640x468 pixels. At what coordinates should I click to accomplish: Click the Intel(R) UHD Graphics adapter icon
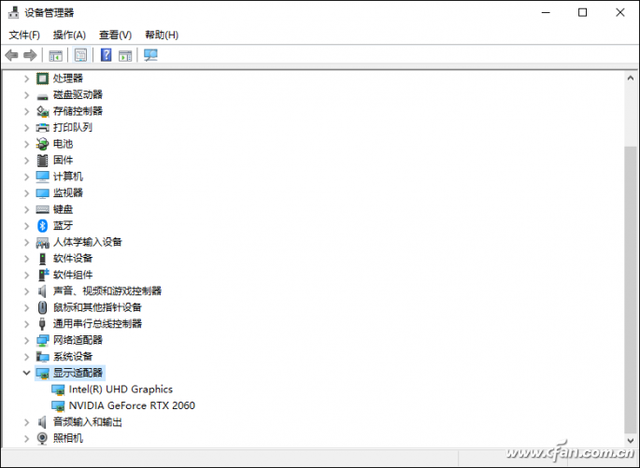[58, 390]
